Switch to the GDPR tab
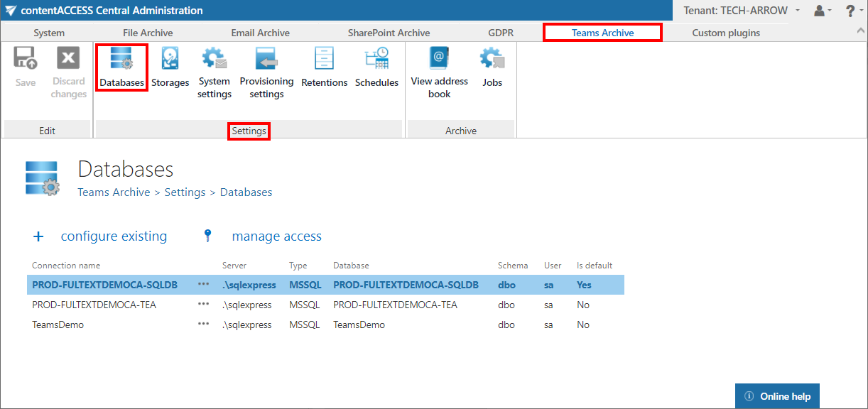Viewport: 868px width, 409px height. click(x=500, y=33)
